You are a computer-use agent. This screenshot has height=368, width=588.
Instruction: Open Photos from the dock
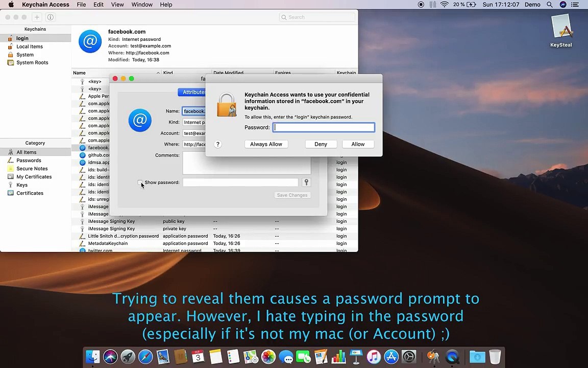pos(268,357)
